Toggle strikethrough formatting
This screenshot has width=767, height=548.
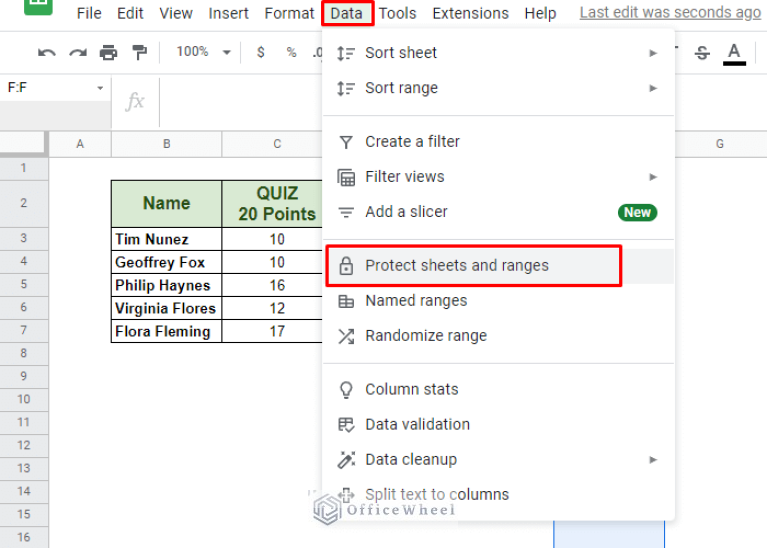coord(702,52)
